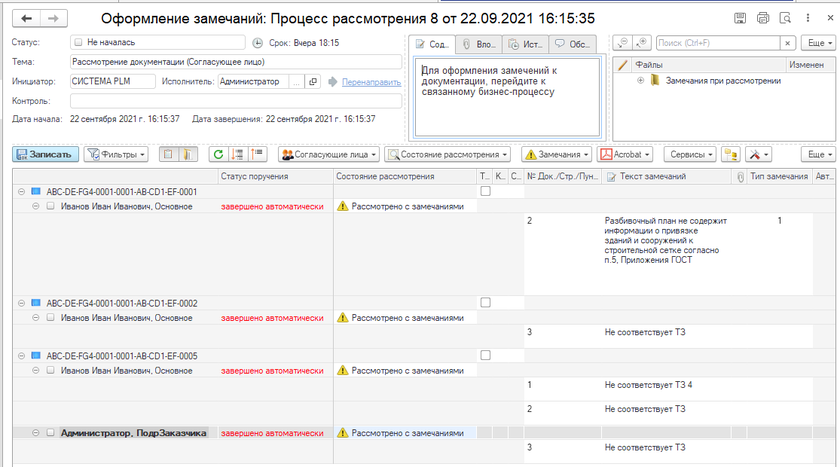Check the box in ABC-DE-FG4-0001-0001-AB-CD1-EF-0001 row
Viewport: 840px width, 467px height.
485,191
